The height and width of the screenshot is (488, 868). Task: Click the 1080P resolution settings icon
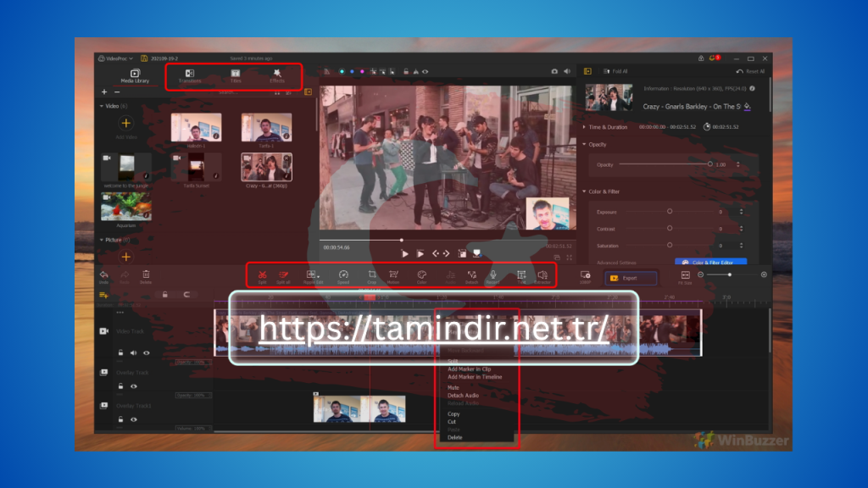tap(585, 275)
